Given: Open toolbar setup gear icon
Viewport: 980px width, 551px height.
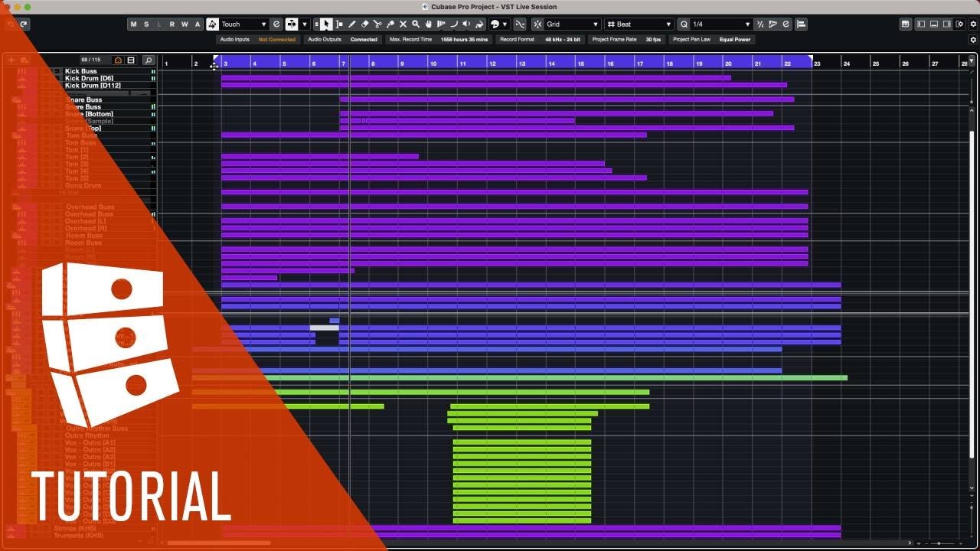Looking at the screenshot, I should point(973,24).
